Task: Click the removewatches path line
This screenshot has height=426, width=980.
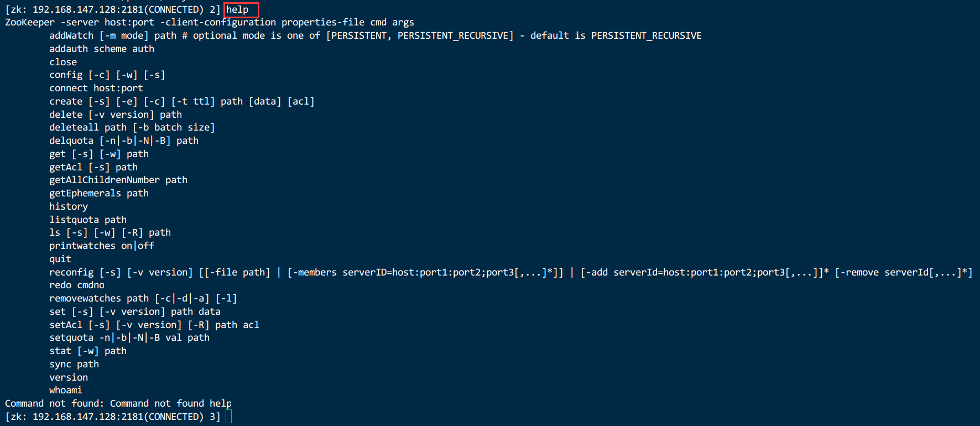Action: click(143, 298)
